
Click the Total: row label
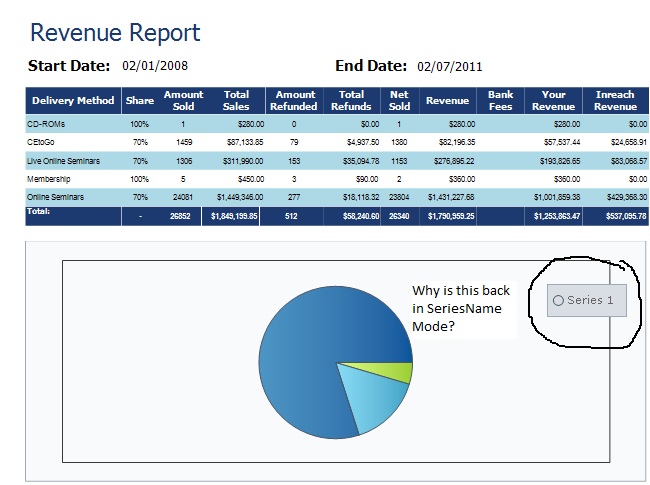pos(38,211)
